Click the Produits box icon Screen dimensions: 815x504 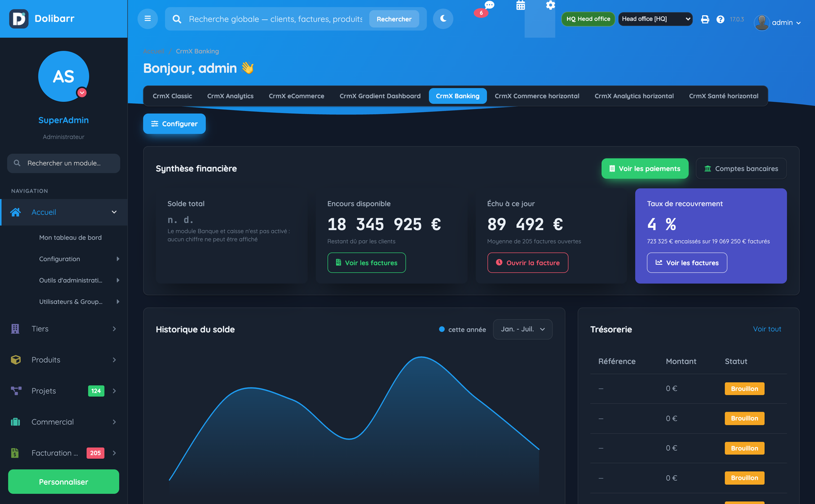(16, 360)
